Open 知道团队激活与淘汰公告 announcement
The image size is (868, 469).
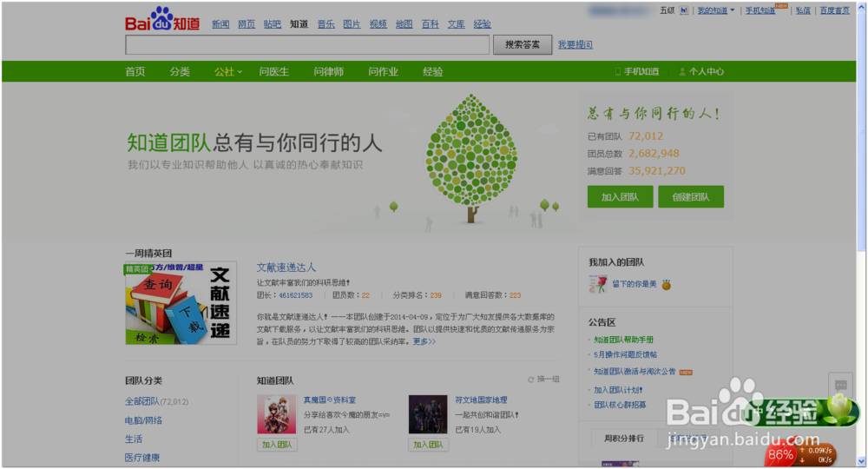click(635, 372)
